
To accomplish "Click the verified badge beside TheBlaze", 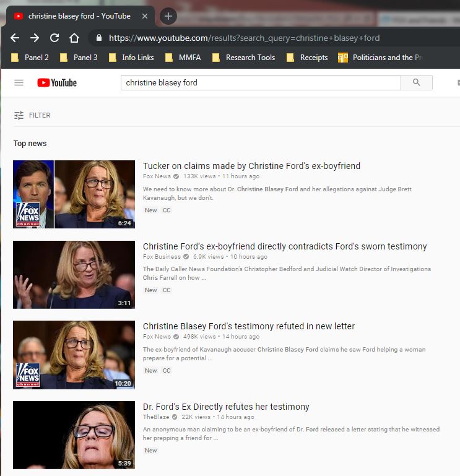I will pos(175,417).
